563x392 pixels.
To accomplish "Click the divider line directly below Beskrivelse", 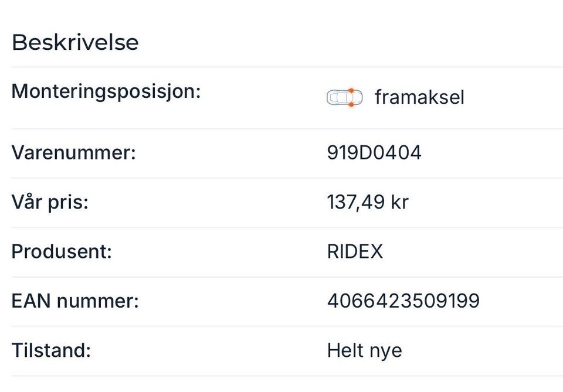I will [x=281, y=67].
